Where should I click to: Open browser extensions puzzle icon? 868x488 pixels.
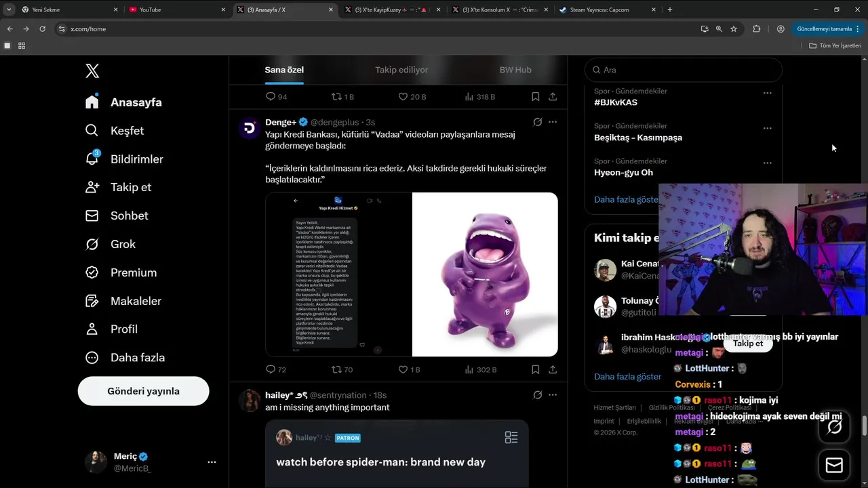pyautogui.click(x=757, y=29)
